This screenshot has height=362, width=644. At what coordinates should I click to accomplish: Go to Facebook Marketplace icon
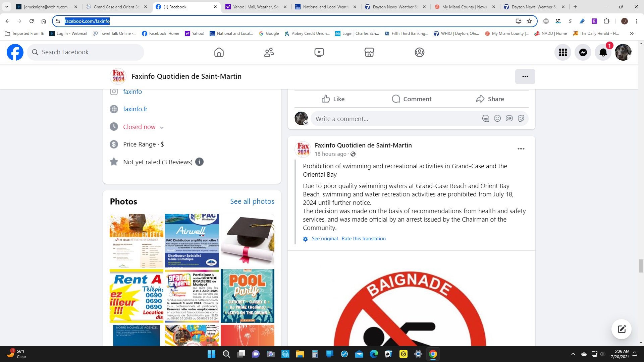[x=369, y=52]
